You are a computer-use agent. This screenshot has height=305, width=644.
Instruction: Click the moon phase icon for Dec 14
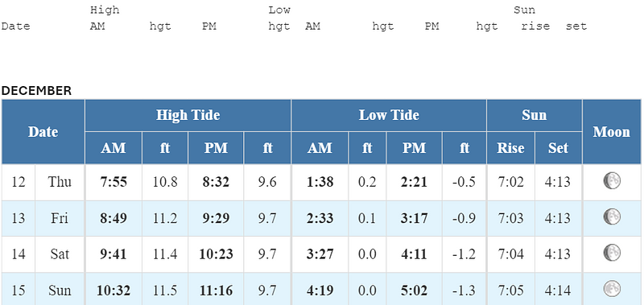(x=612, y=253)
